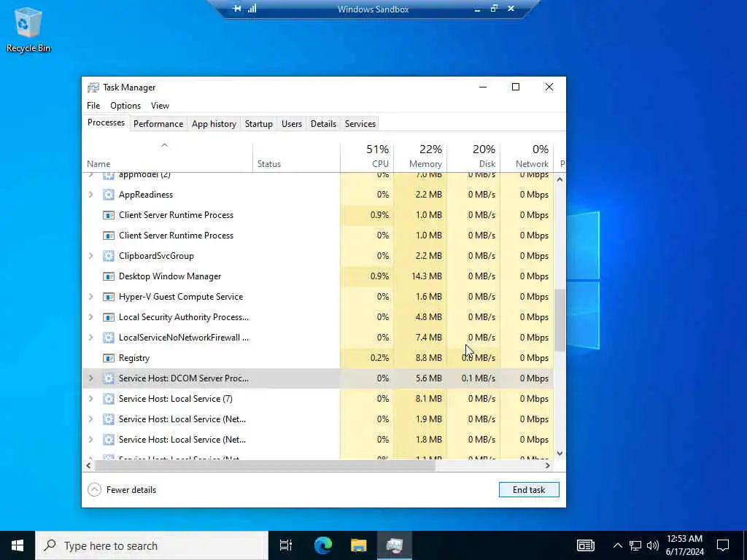
Task: Click the Sandbox pin icon in the connection bar
Action: tap(237, 9)
